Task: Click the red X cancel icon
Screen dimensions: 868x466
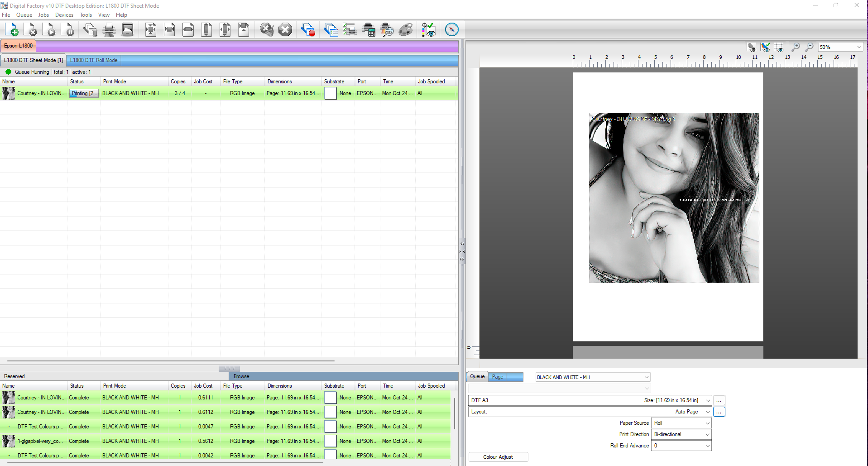Action: pos(285,30)
